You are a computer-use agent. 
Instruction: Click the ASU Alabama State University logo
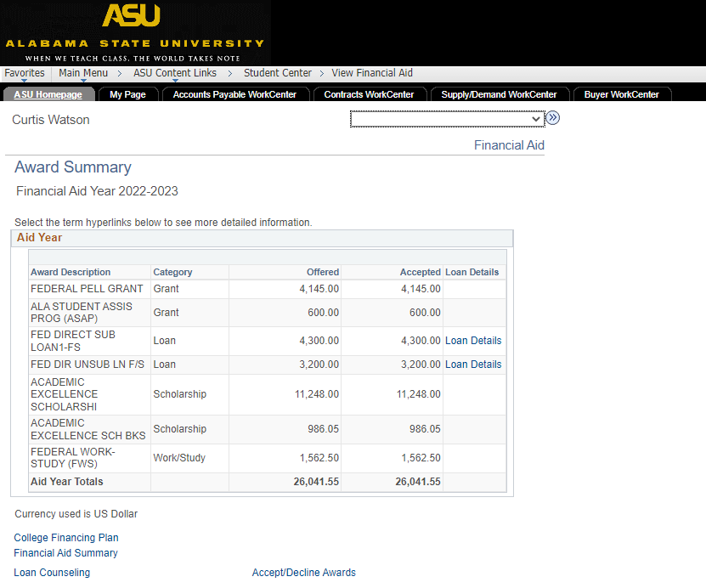[x=134, y=32]
